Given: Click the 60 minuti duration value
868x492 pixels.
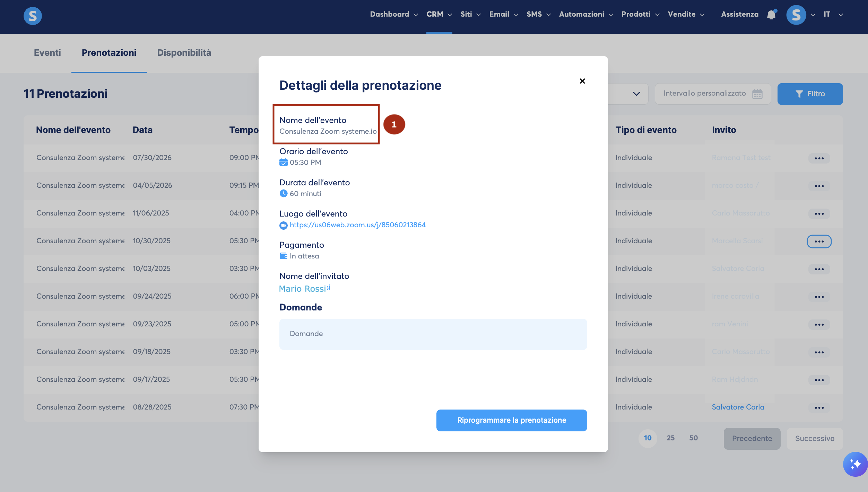Looking at the screenshot, I should click(305, 194).
